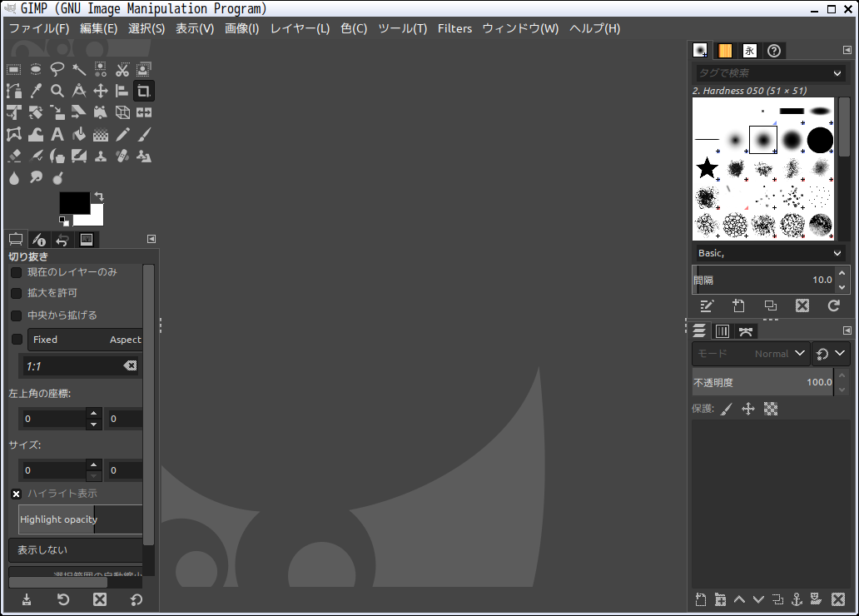
Task: Select the Smudge tool
Action: coord(36,177)
